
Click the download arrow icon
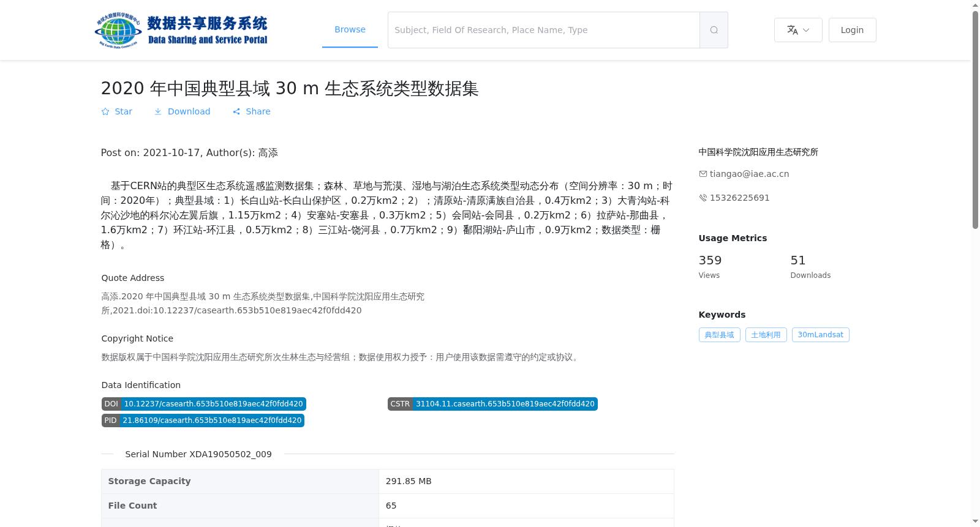click(x=158, y=111)
